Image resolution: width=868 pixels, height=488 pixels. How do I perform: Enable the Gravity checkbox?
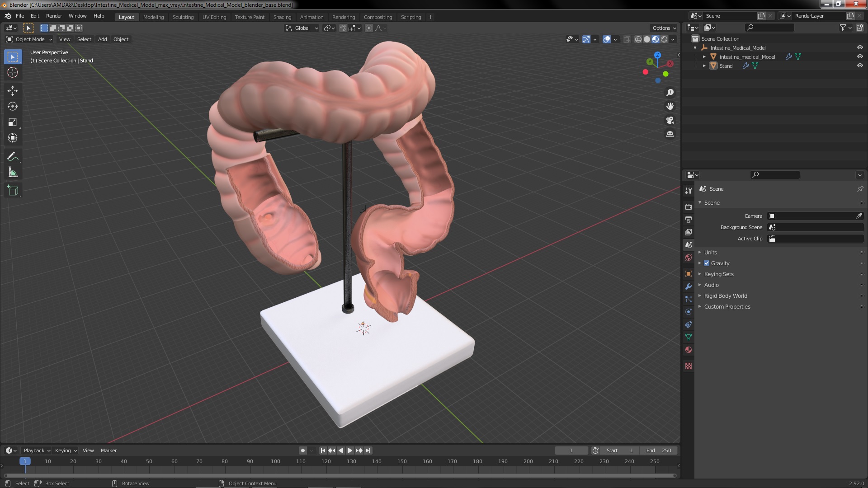pyautogui.click(x=707, y=263)
